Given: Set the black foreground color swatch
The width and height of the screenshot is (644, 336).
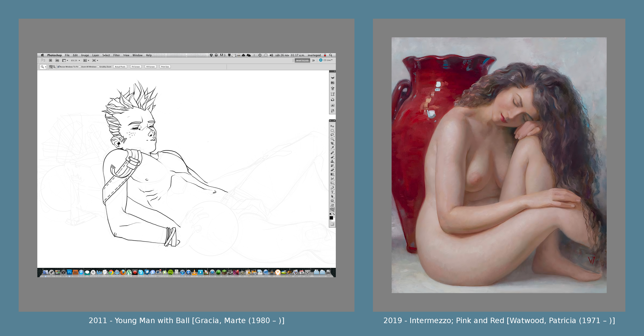Looking at the screenshot, I should [331, 218].
